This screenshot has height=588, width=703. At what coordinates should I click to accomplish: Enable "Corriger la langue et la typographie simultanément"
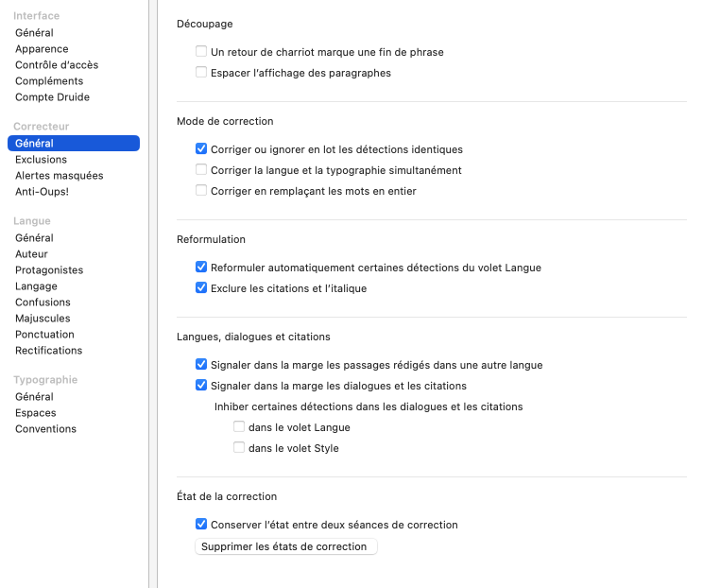(x=201, y=170)
